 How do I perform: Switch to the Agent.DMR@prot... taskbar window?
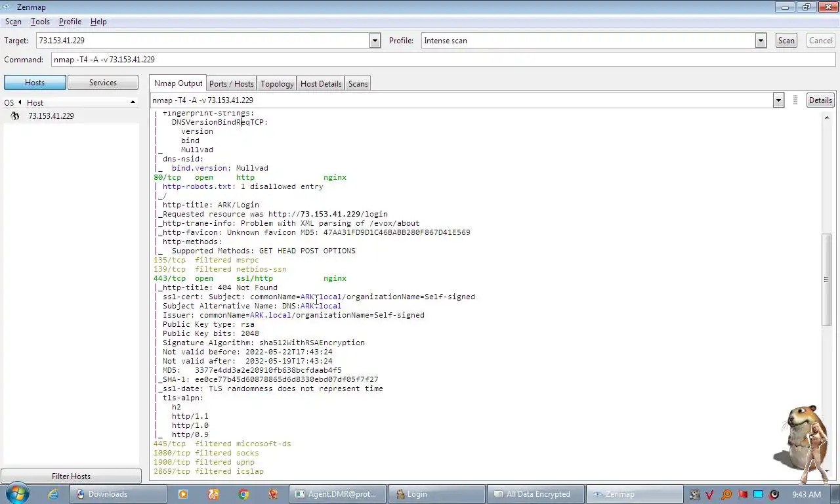pyautogui.click(x=337, y=494)
